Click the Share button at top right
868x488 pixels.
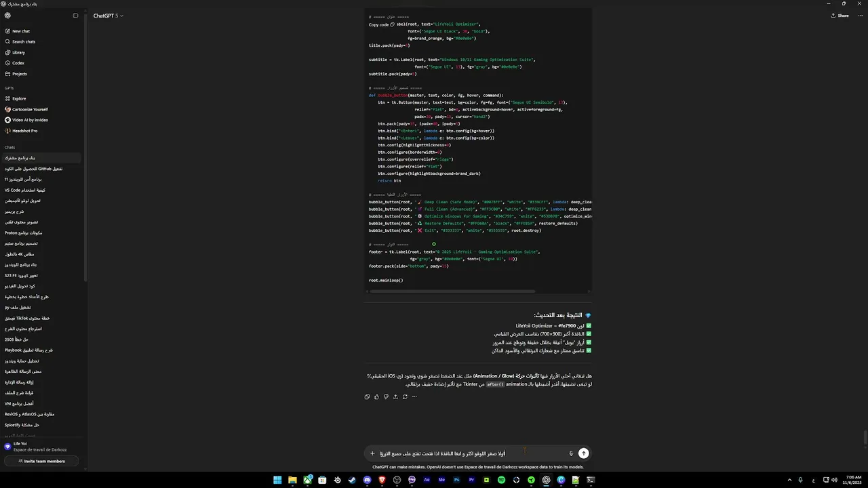click(840, 16)
